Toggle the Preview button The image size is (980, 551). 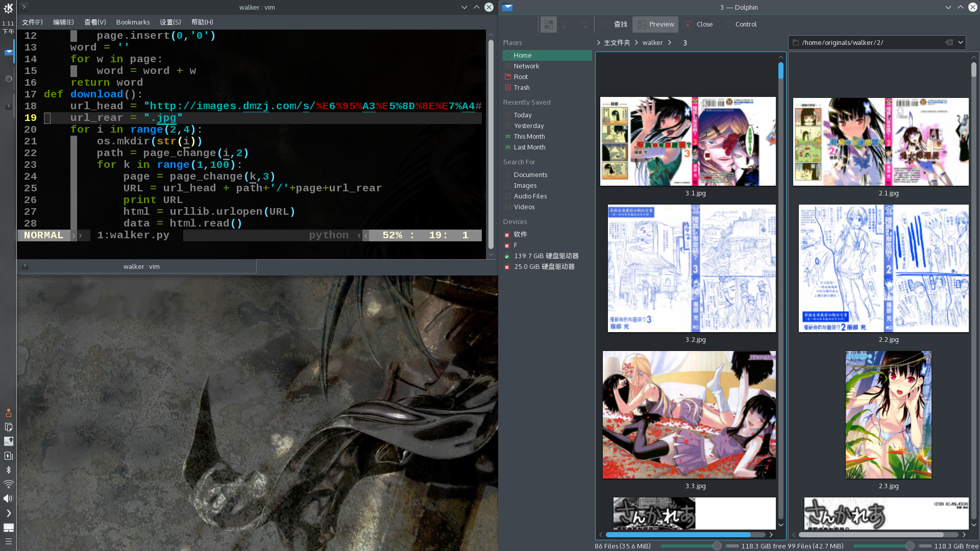pyautogui.click(x=655, y=24)
